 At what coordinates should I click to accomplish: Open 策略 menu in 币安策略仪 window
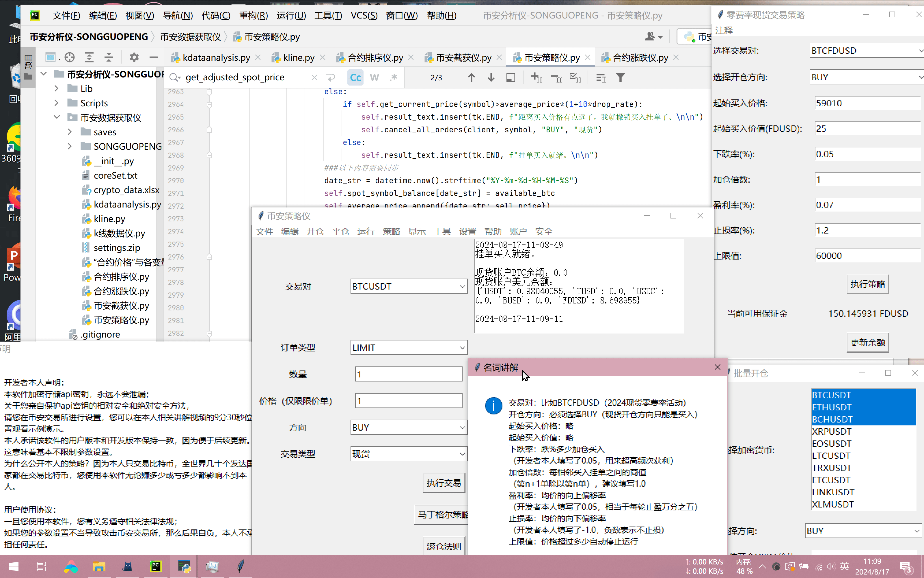[391, 231]
